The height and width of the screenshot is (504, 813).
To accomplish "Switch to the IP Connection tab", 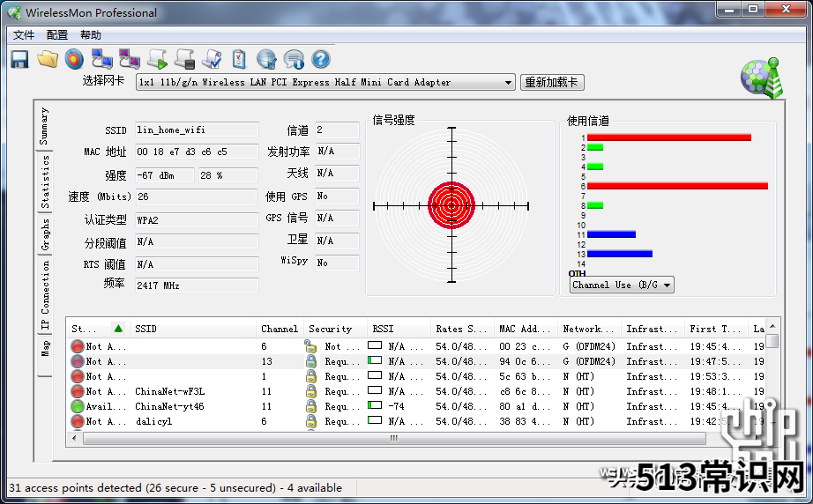I will click(x=45, y=294).
